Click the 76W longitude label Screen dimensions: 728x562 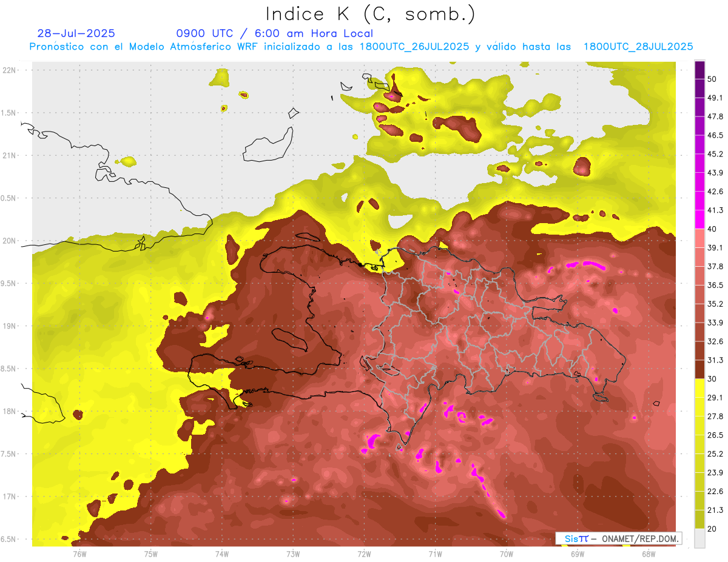pyautogui.click(x=79, y=553)
